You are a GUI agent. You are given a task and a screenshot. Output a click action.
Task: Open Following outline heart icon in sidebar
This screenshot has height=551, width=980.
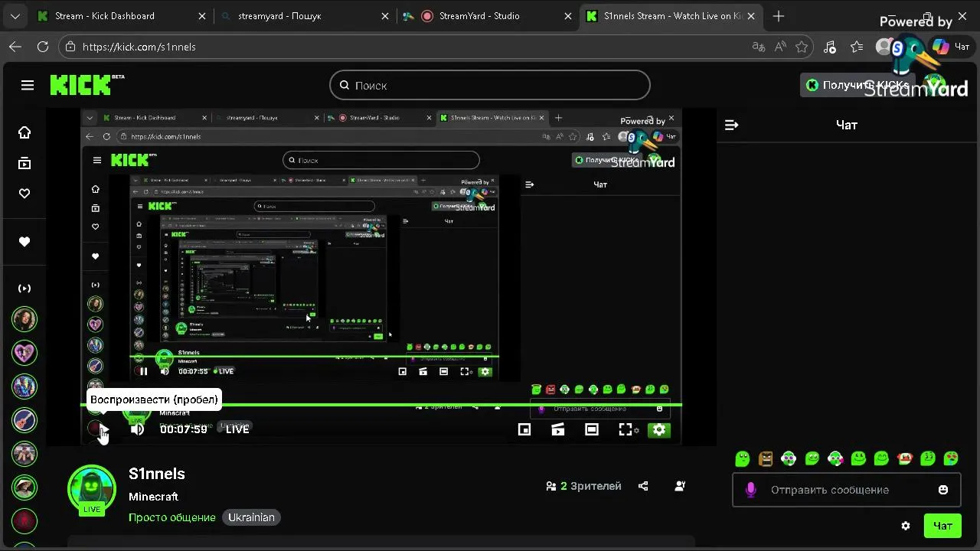click(x=24, y=194)
